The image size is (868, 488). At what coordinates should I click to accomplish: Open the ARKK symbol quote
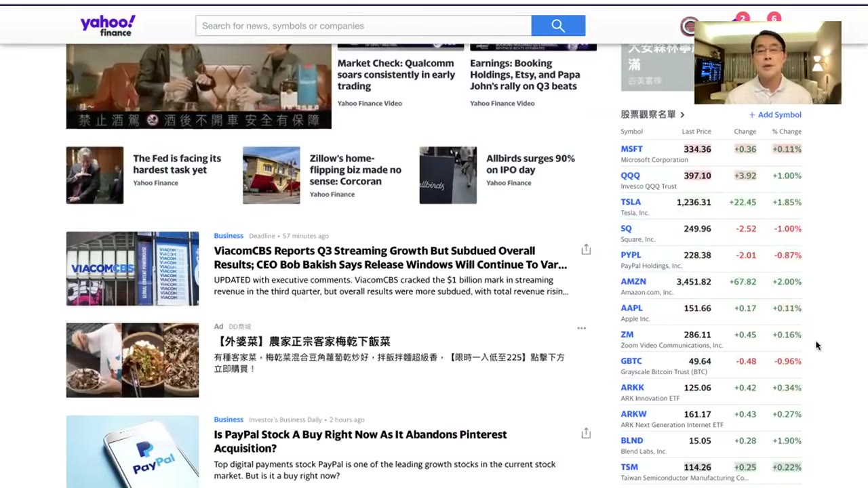tap(632, 388)
